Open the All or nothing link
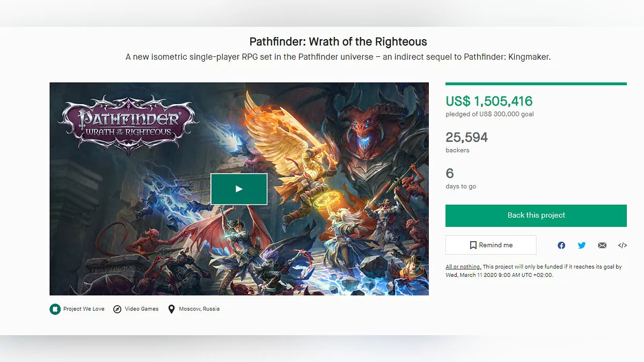Image resolution: width=644 pixels, height=362 pixels. 463,267
